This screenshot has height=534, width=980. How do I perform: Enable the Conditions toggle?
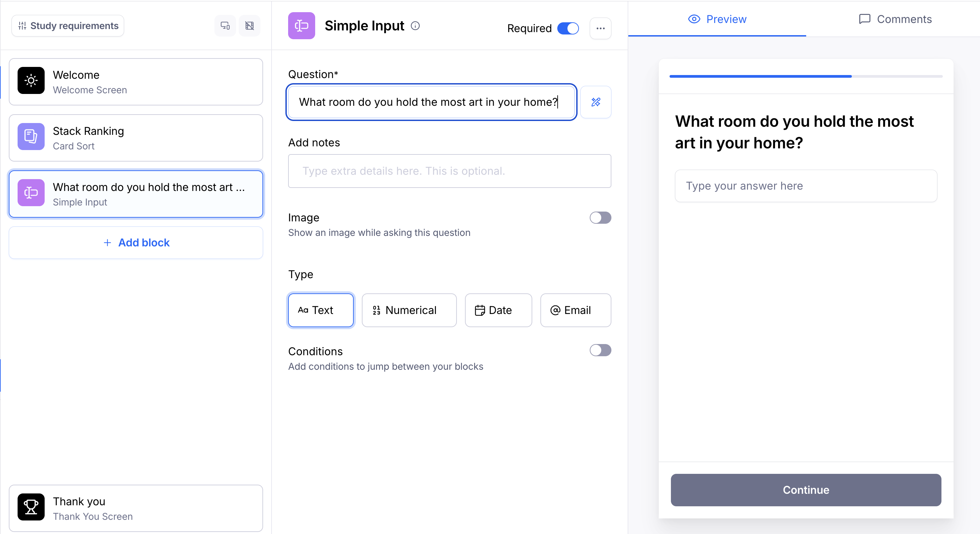[600, 350]
